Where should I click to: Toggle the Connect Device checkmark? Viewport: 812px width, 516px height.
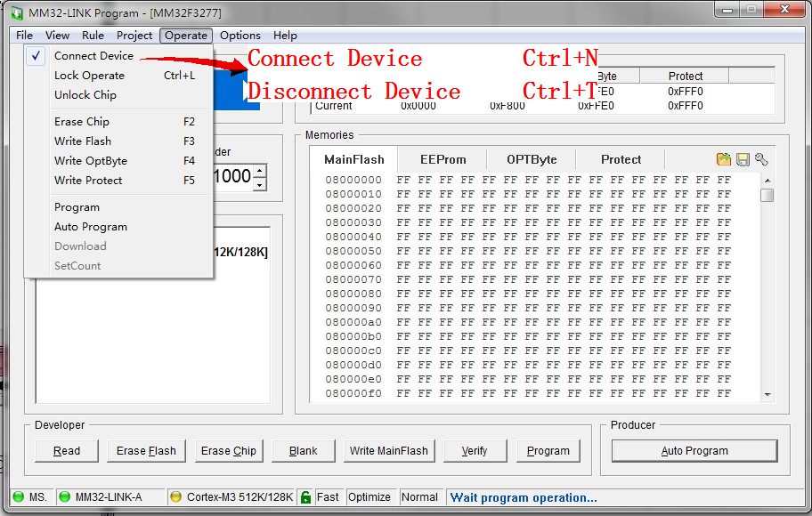(35, 55)
